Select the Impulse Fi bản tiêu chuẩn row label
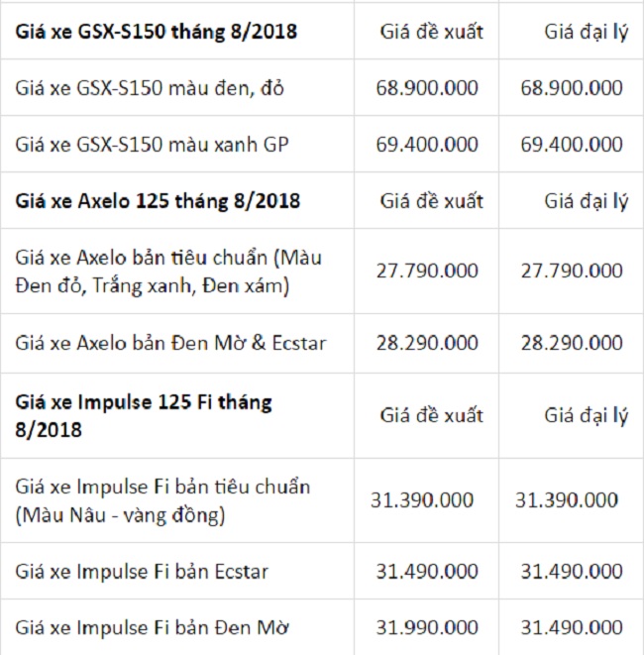Image resolution: width=644 pixels, height=655 pixels. tap(162, 500)
